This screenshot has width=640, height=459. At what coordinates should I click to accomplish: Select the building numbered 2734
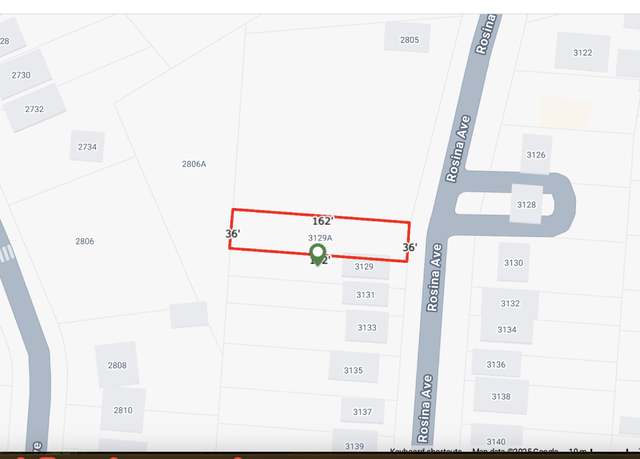87,147
